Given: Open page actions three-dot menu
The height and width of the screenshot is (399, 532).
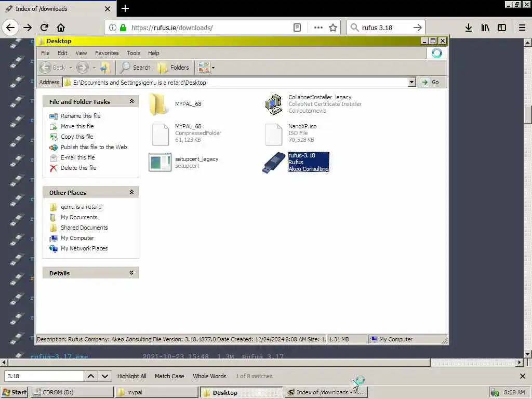Looking at the screenshot, I should click(x=318, y=28).
